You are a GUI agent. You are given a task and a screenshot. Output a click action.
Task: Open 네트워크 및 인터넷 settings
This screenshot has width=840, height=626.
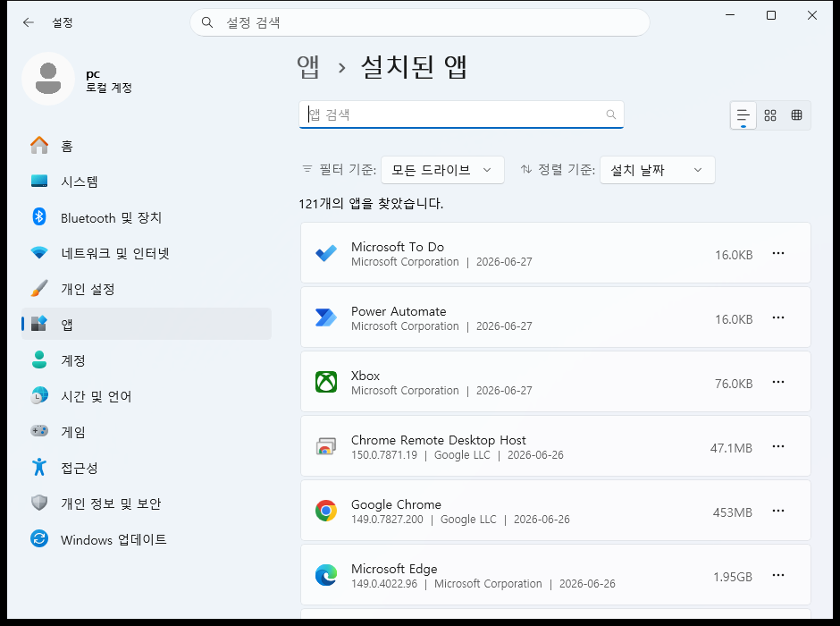click(x=147, y=253)
